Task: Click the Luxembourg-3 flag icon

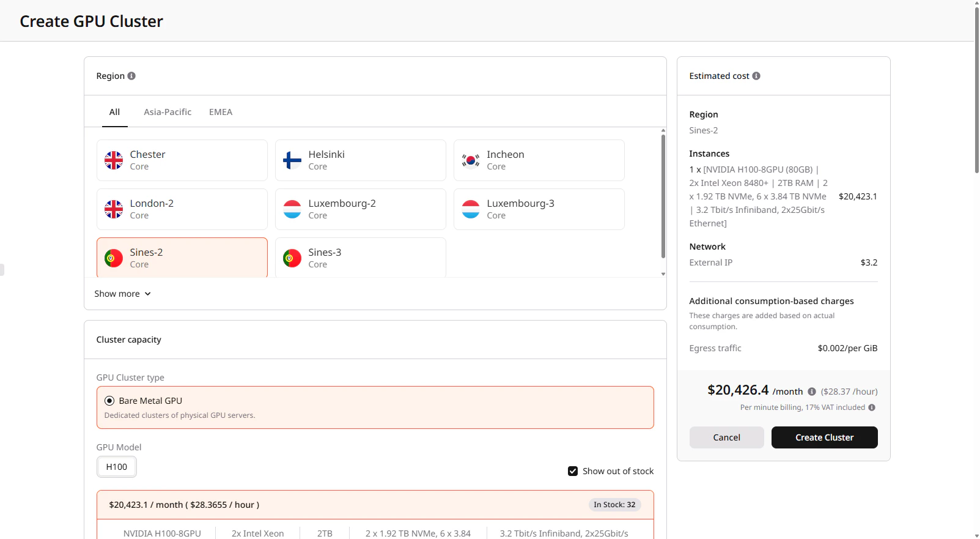Action: tap(471, 209)
